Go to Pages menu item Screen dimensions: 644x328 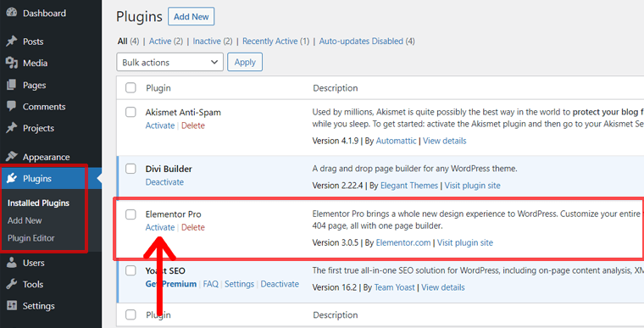[35, 85]
